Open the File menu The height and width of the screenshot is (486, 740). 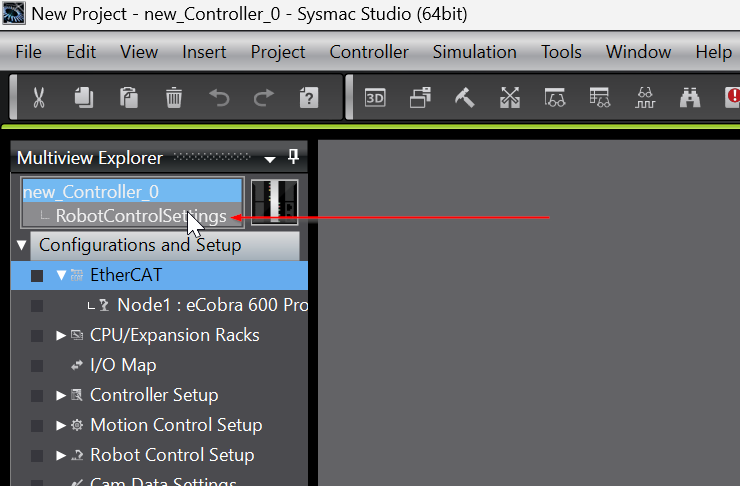pyautogui.click(x=28, y=52)
